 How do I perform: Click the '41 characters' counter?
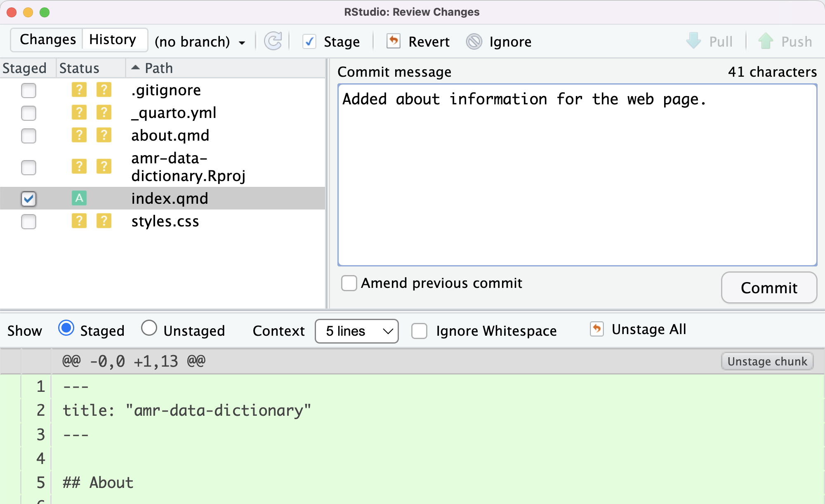click(x=772, y=72)
